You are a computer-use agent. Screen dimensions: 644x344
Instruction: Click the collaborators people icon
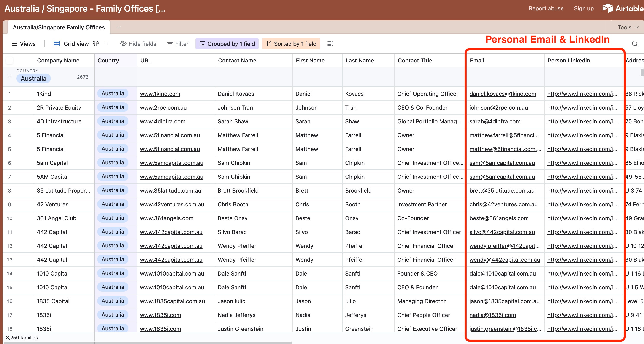[96, 44]
